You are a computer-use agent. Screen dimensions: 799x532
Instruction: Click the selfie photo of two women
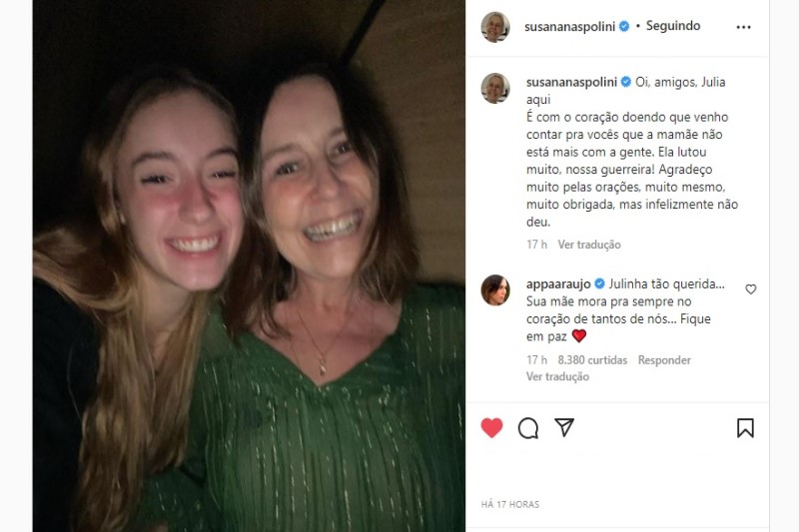click(249, 266)
